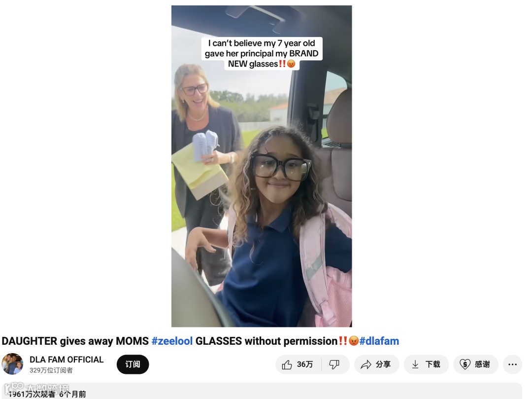Open the #dlafam hashtag link
This screenshot has height=399, width=532.
[x=379, y=341]
